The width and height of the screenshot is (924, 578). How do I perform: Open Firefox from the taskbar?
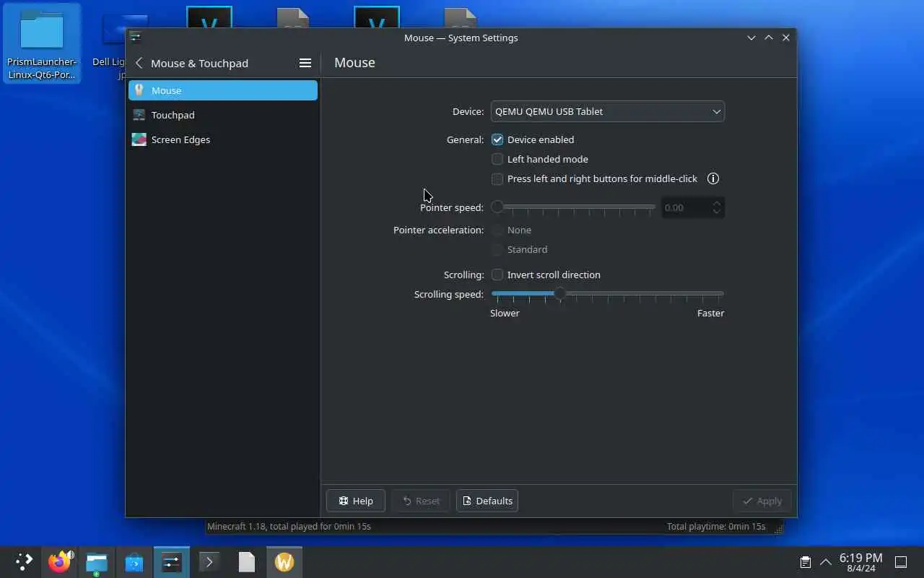(59, 561)
